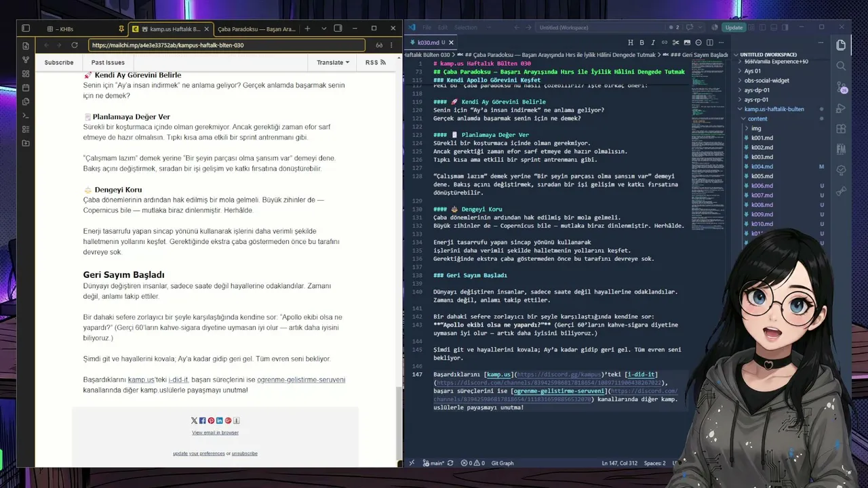Click the main branch indicator in status bar
The width and height of the screenshot is (868, 488).
pyautogui.click(x=433, y=463)
